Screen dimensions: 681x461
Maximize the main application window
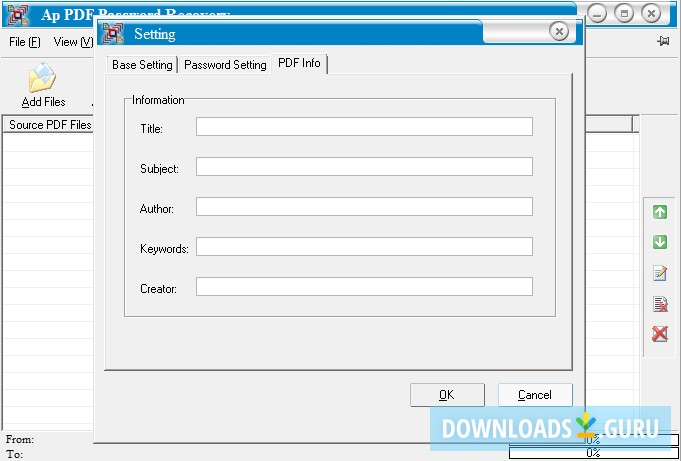624,14
